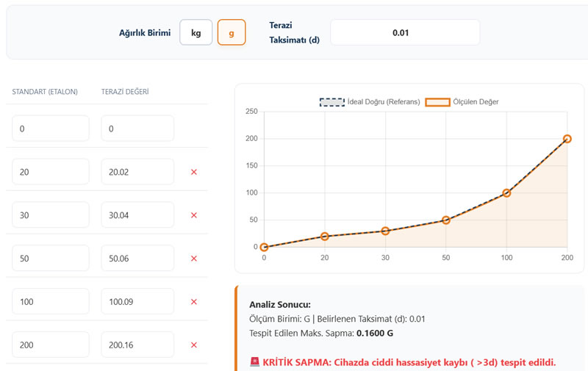Edit the standard field containing 20
Image resolution: width=588 pixels, height=371 pixels.
pyautogui.click(x=51, y=172)
